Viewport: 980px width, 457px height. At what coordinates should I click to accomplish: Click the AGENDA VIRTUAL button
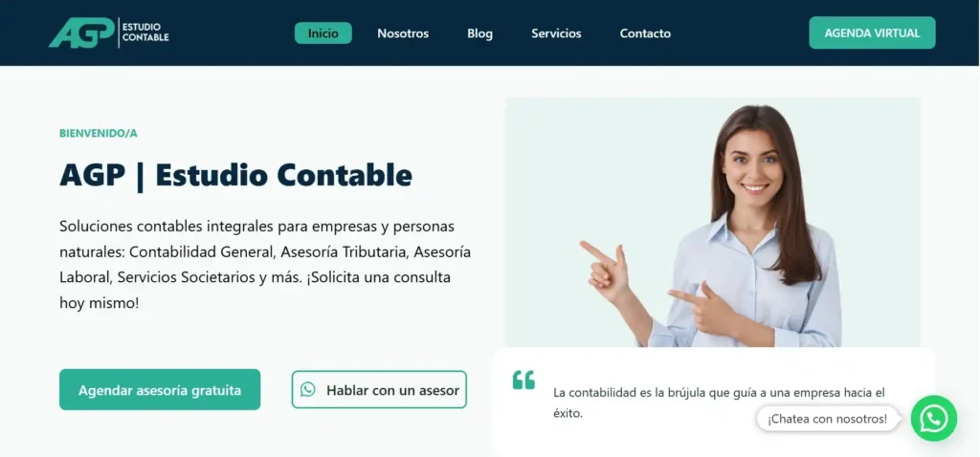pos(872,33)
